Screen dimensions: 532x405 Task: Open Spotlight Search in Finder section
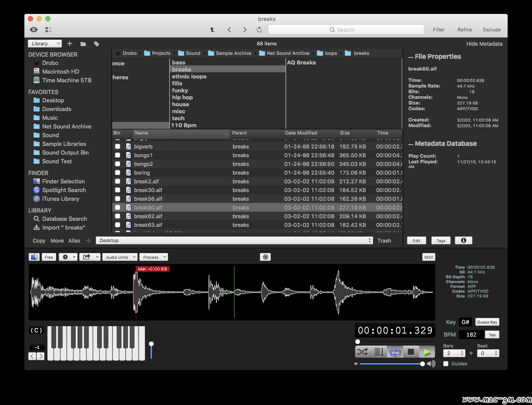(x=64, y=190)
